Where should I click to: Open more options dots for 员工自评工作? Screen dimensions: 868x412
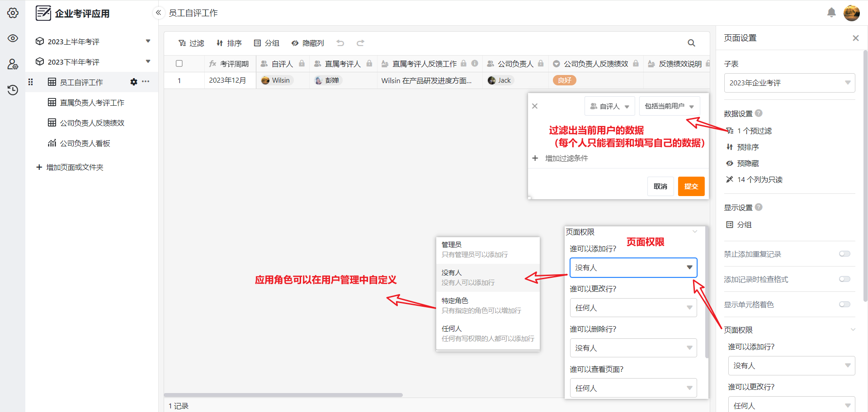pos(146,82)
